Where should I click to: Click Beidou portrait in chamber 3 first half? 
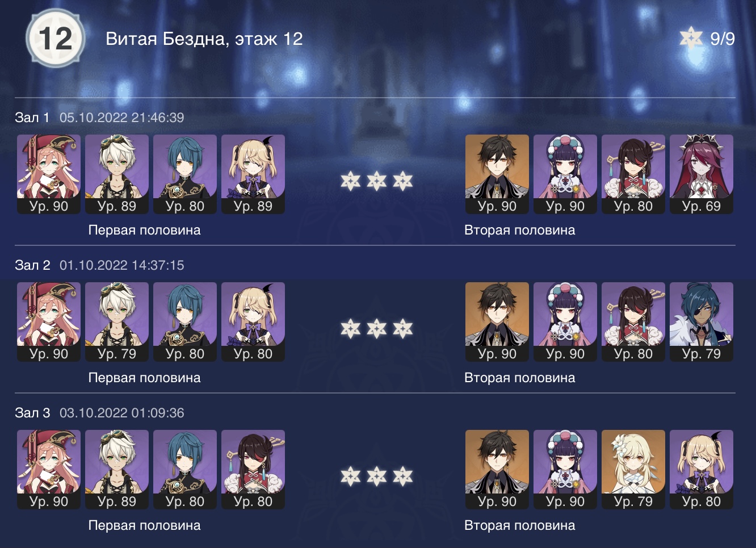[x=253, y=470]
